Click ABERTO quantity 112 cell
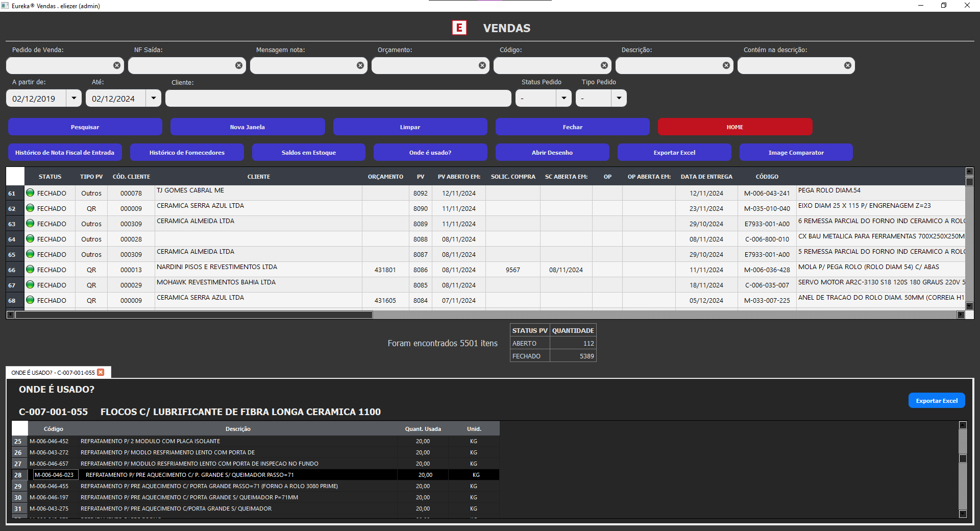The width and height of the screenshot is (980, 531). click(x=573, y=343)
